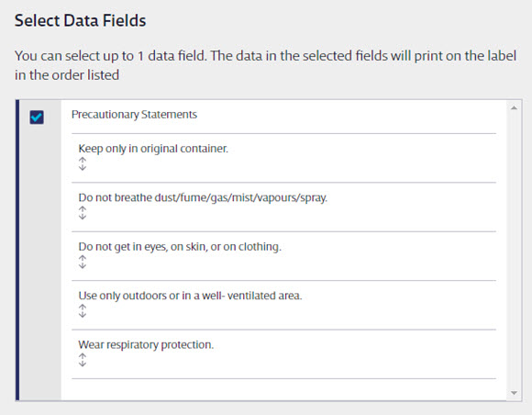
Task: Move 'Keep only in original container' up
Action: pyautogui.click(x=83, y=161)
